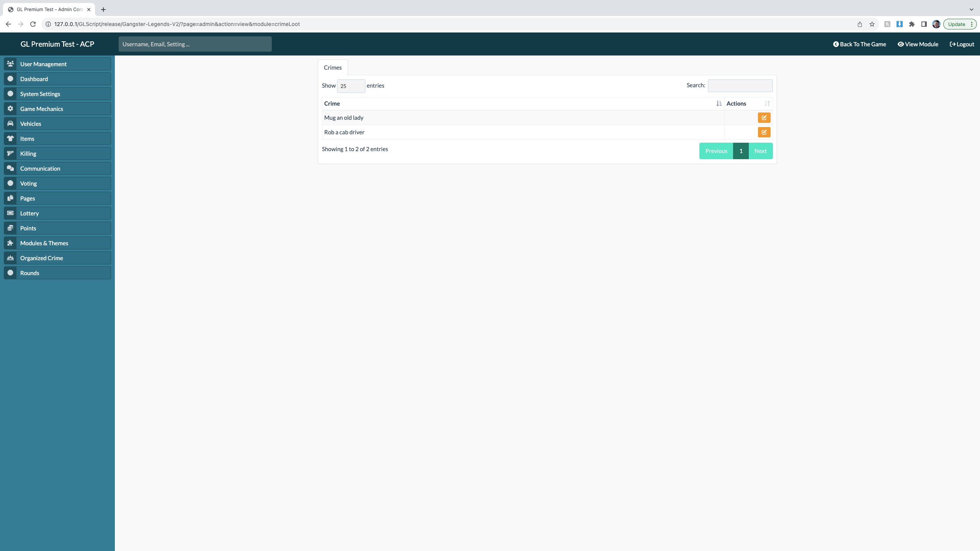Click the Killing gun icon in sidebar
Screen dimensions: 980x551
[x=10, y=153]
